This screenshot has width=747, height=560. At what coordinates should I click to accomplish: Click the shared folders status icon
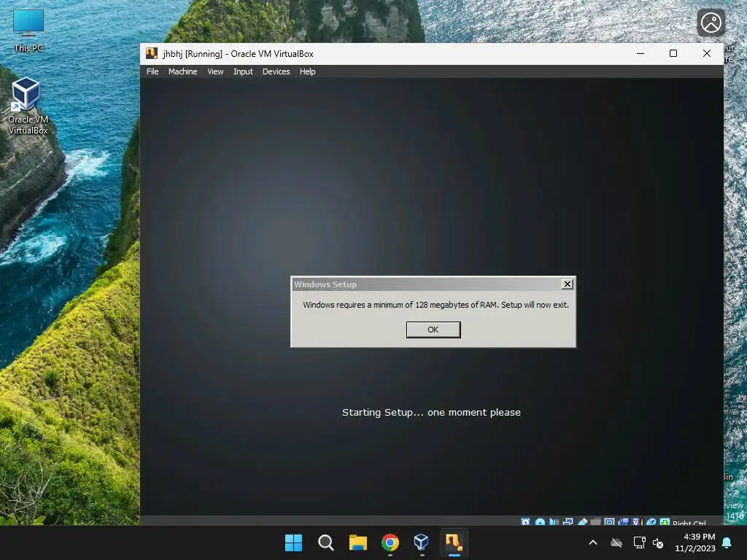tap(595, 522)
